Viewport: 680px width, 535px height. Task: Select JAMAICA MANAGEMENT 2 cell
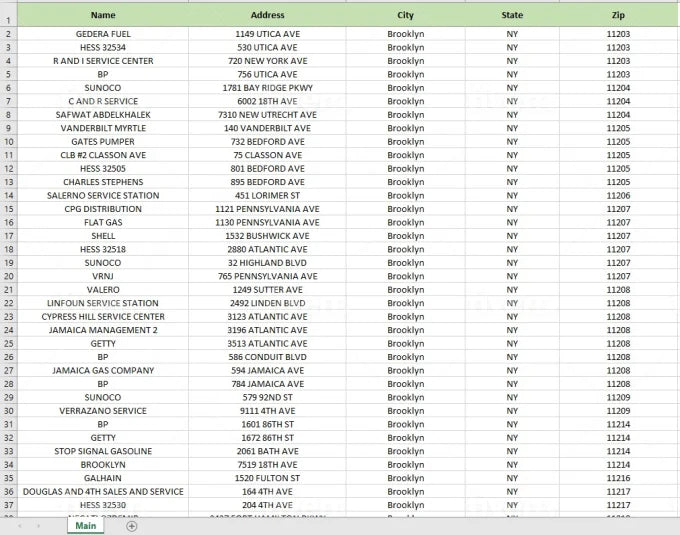pos(103,329)
